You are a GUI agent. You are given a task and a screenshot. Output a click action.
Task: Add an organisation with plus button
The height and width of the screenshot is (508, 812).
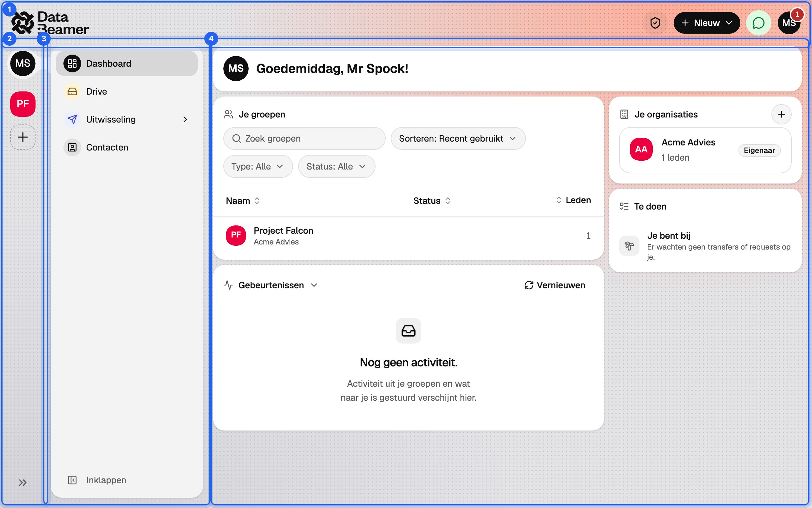pos(782,114)
